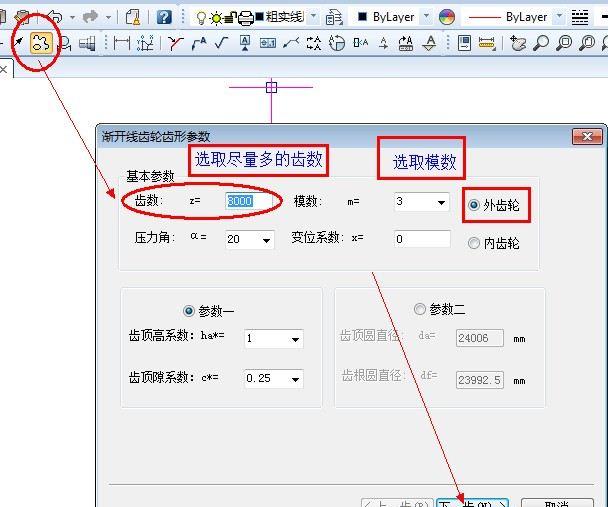
Task: Click the 变位系数 x= input field
Action: point(422,239)
